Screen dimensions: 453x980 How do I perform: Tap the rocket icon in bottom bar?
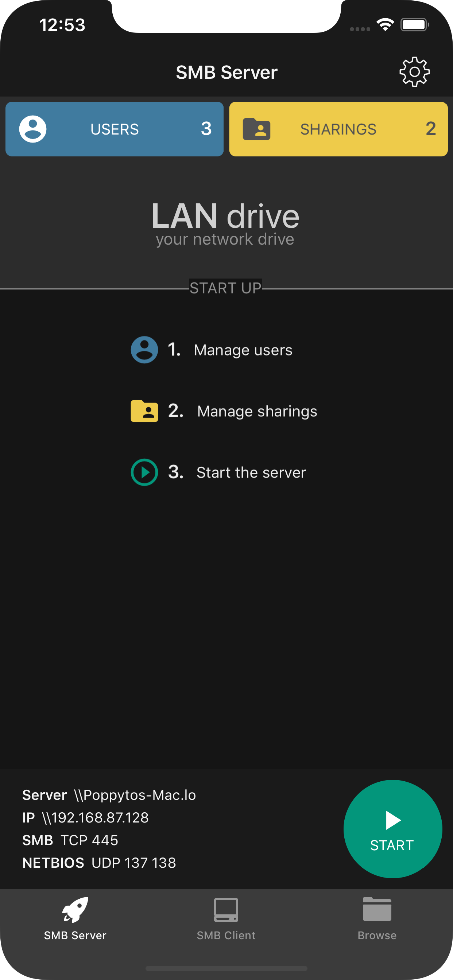click(75, 910)
